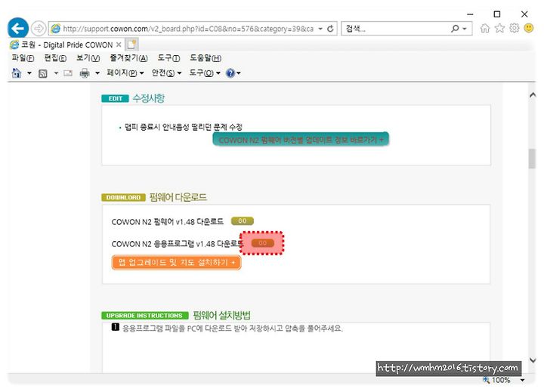
Task: Click the 펌웨어 다운로드 heading
Action: [x=178, y=197]
